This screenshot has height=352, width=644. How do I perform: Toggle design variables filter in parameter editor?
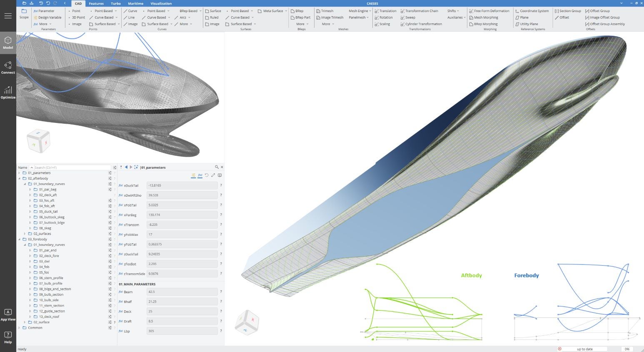193,175
